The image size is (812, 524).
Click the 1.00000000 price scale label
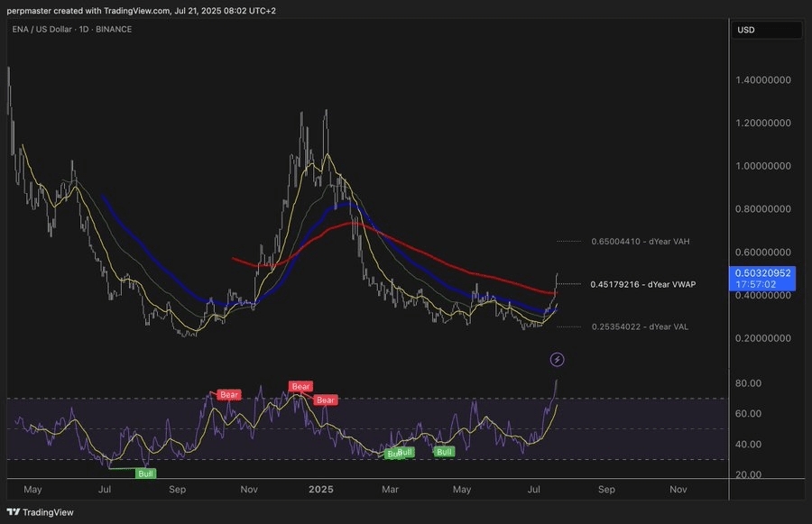pos(763,167)
